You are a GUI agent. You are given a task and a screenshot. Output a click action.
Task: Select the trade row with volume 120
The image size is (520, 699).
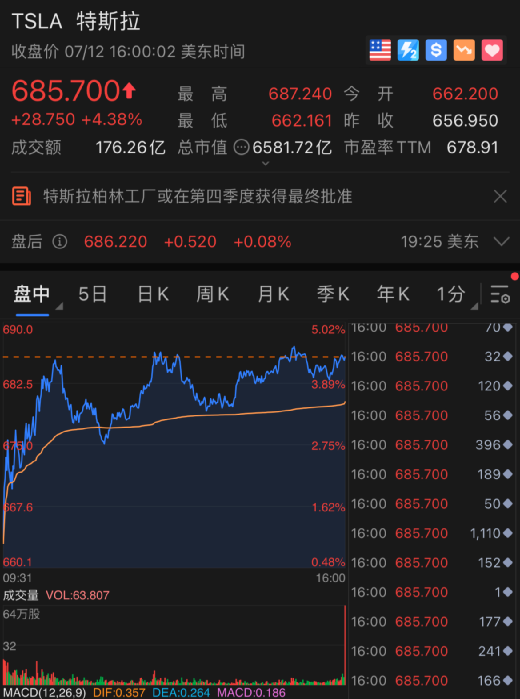[x=432, y=386]
